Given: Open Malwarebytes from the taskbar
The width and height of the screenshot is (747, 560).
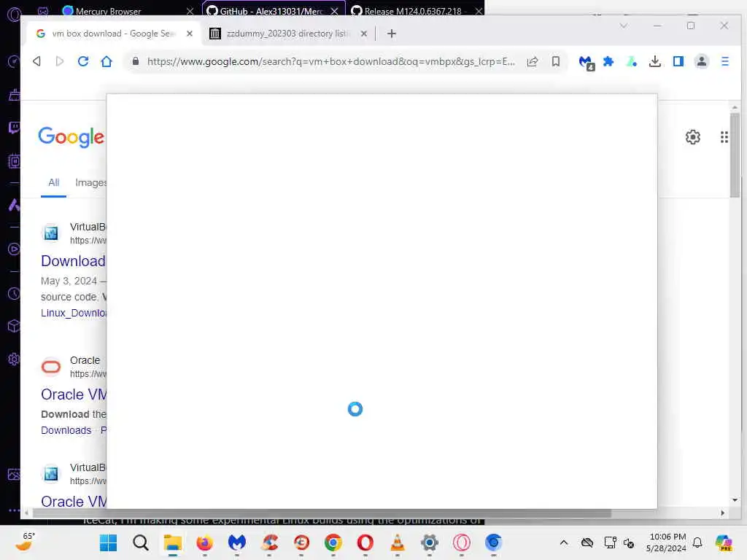Looking at the screenshot, I should pos(237,542).
